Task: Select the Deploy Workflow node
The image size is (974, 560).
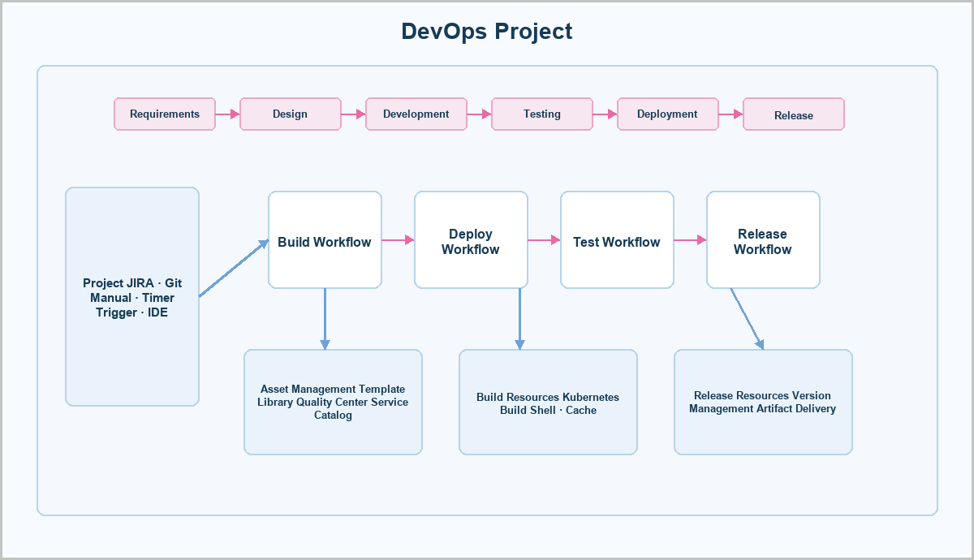Action: pos(471,240)
